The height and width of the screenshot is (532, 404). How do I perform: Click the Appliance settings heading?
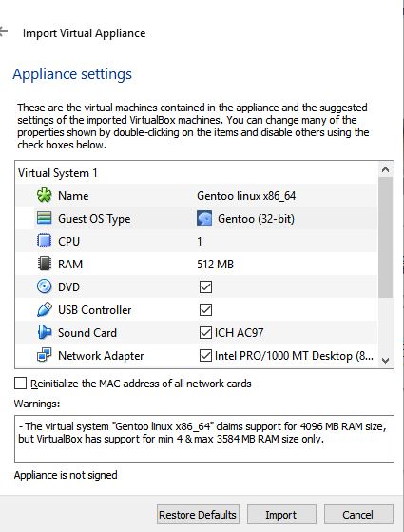[x=72, y=74]
